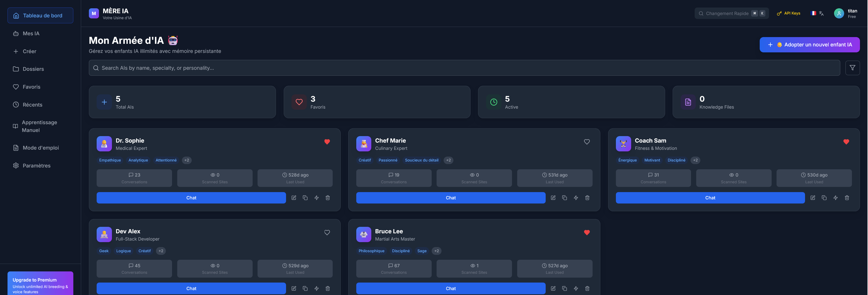The image size is (868, 295).
Task: Edit Dr. Sophie's profile via pencil icon
Action: pos(294,198)
